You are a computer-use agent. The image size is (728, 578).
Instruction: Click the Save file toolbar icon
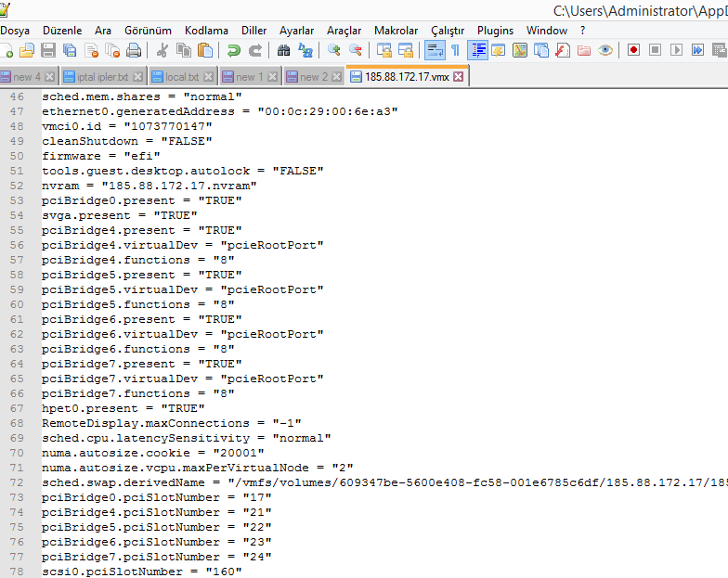[47, 50]
